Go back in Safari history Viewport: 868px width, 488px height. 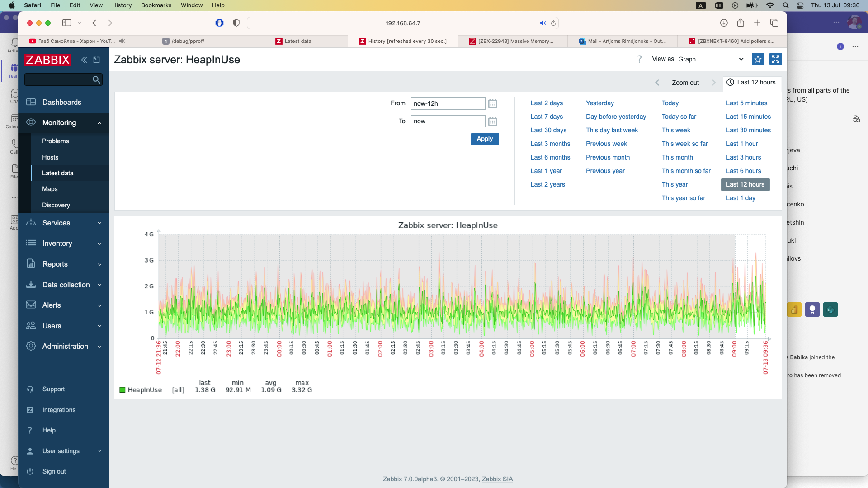tap(94, 23)
